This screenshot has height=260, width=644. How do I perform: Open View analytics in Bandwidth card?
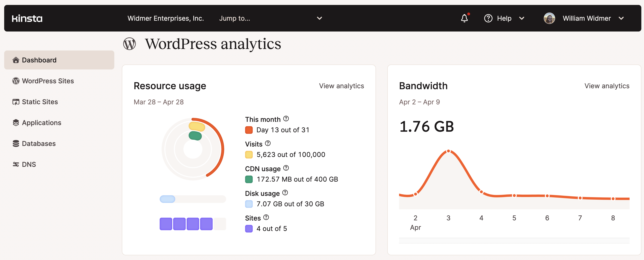[607, 86]
